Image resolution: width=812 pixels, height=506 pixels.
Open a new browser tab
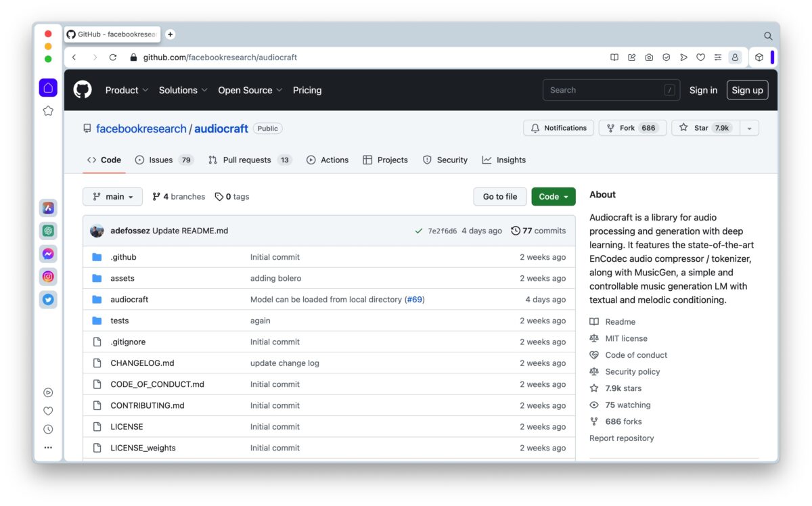click(170, 34)
